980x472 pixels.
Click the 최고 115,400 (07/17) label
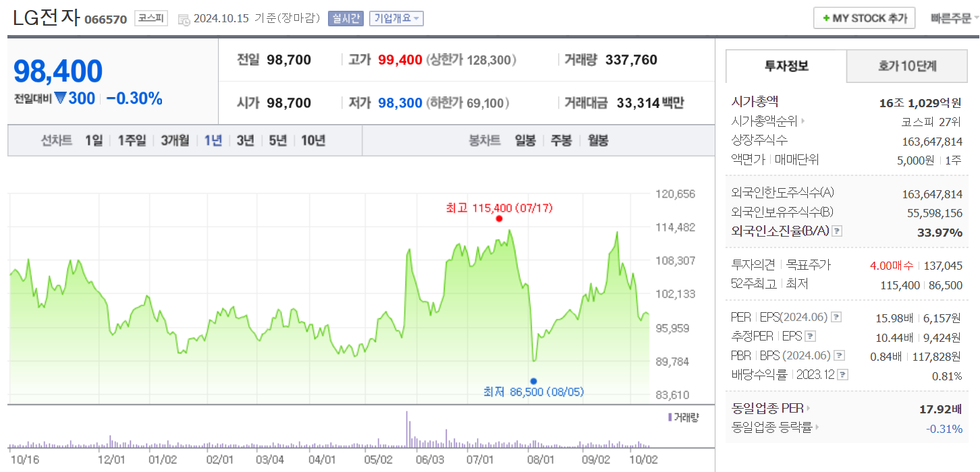[x=499, y=208]
